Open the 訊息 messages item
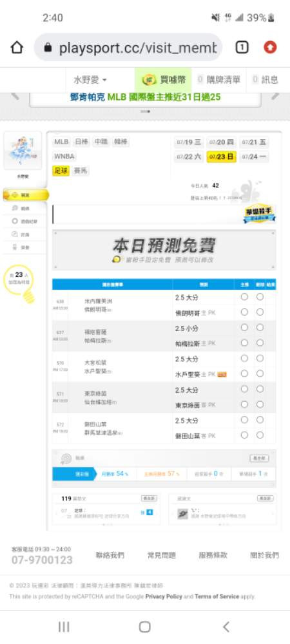 266,80
